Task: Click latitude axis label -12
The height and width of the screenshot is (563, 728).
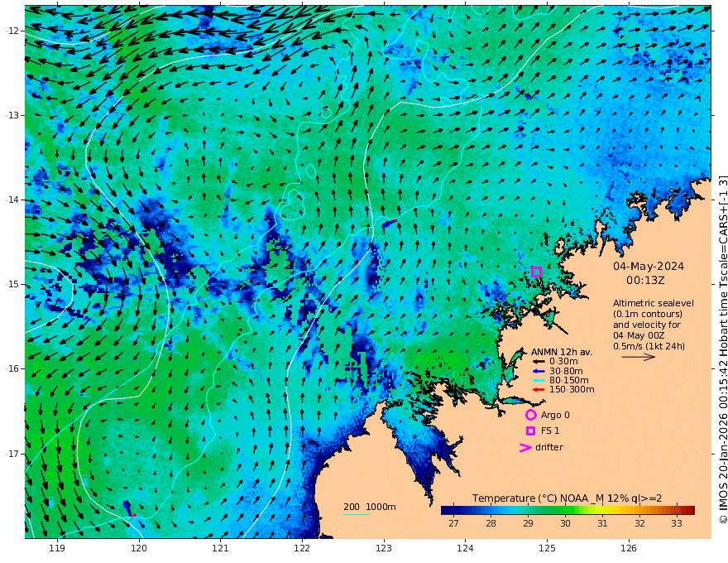Action: click(12, 31)
